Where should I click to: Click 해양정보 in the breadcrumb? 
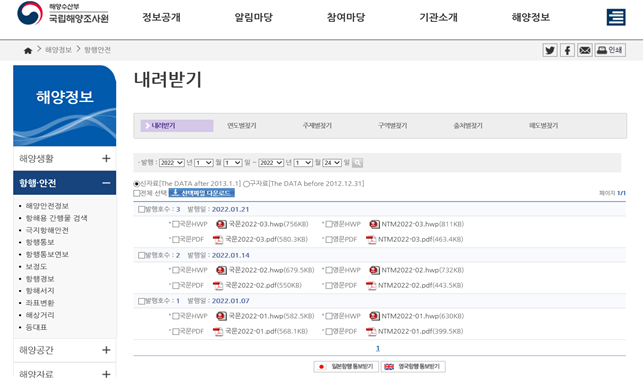click(58, 50)
